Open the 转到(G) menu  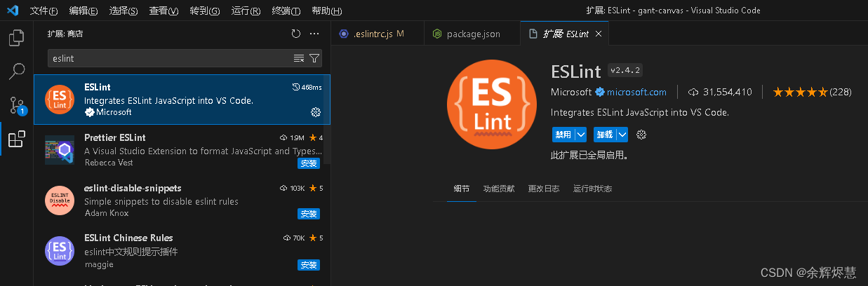point(205,11)
